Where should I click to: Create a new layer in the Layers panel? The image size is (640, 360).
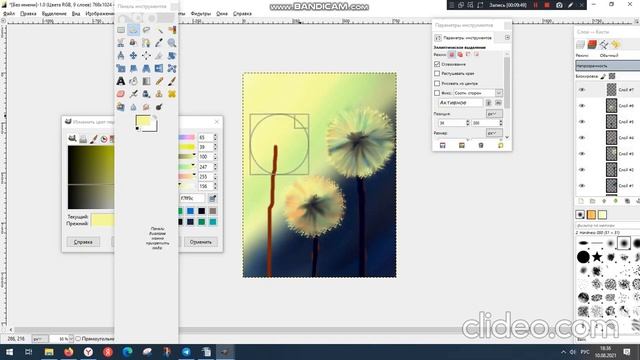pyautogui.click(x=581, y=201)
